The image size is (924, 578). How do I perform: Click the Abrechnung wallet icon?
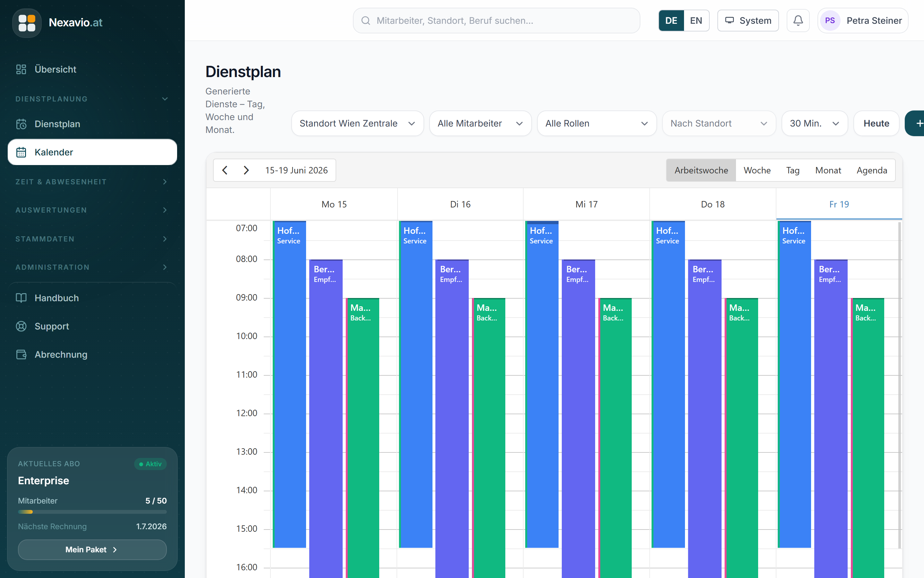pyautogui.click(x=21, y=355)
